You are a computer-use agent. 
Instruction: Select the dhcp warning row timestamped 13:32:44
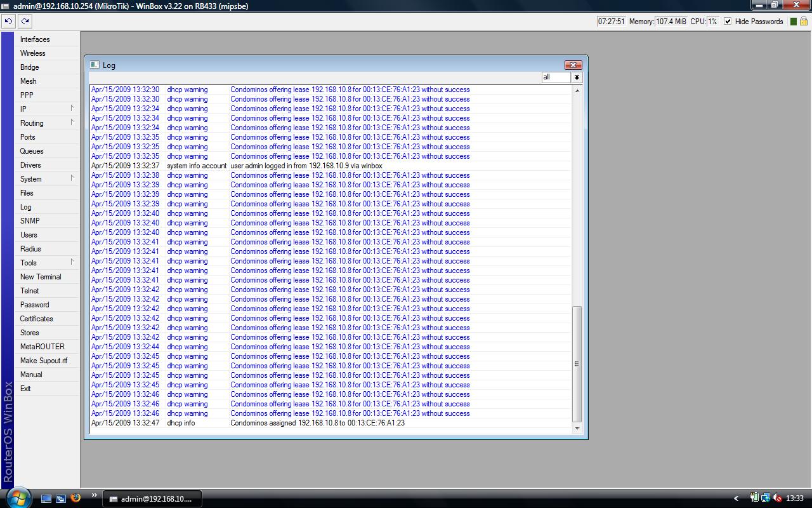(331, 347)
